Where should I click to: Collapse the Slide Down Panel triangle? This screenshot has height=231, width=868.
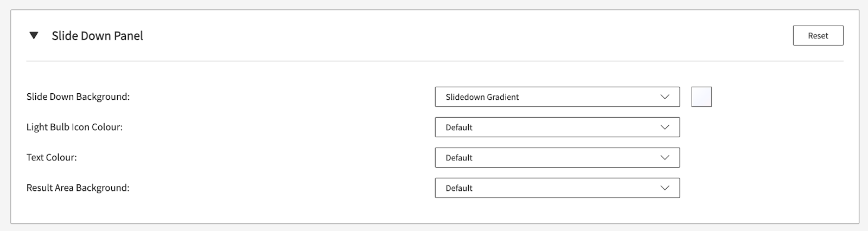34,36
